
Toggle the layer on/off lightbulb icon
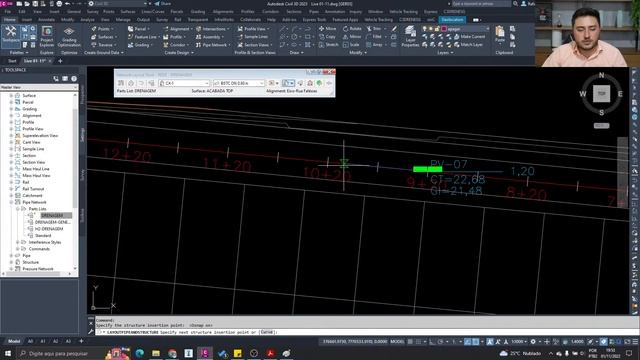(x=425, y=29)
